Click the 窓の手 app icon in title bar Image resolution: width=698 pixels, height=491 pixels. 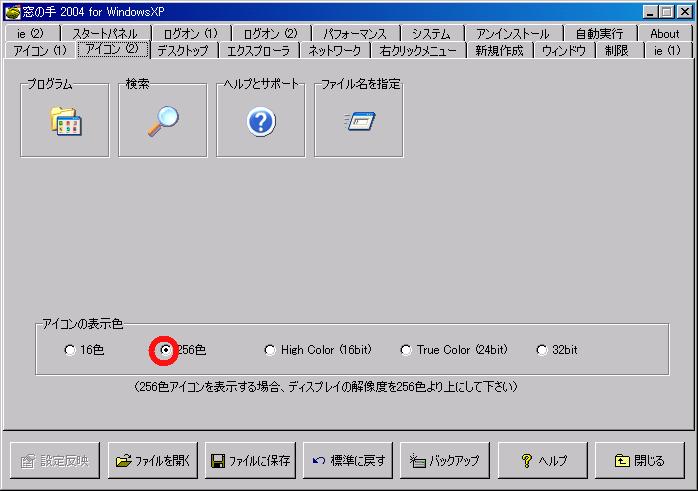(12, 12)
